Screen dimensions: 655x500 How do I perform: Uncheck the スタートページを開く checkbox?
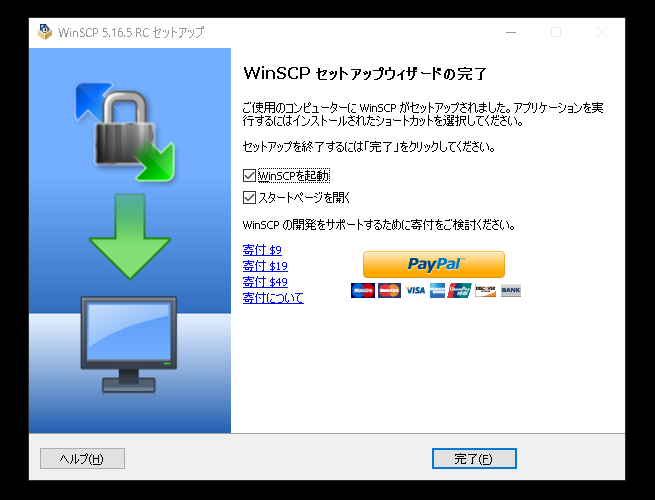pos(249,197)
